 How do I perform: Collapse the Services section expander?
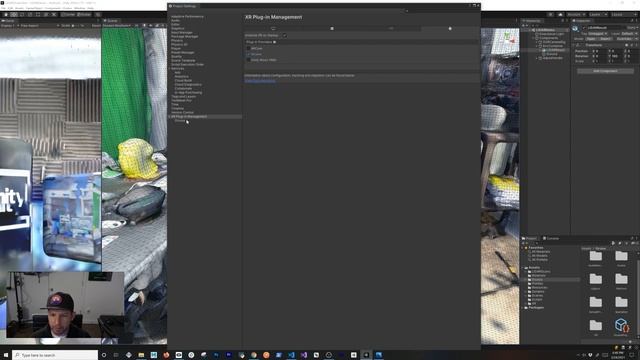(169, 69)
